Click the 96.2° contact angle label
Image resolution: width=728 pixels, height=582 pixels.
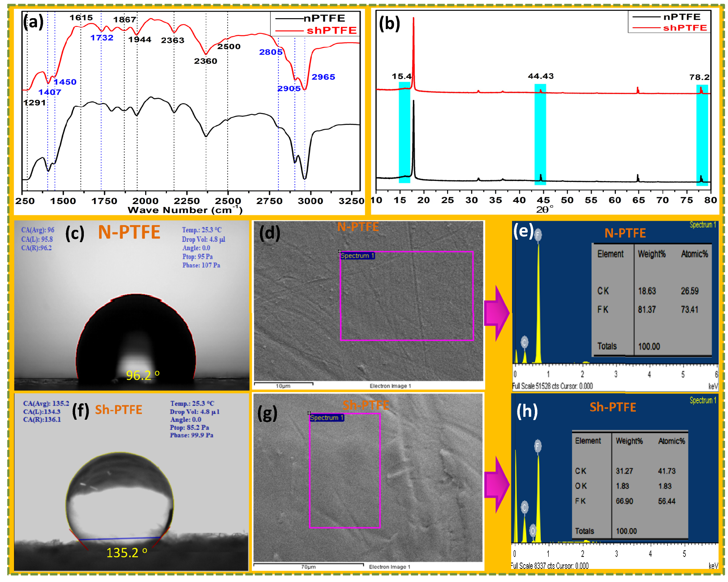coord(142,375)
